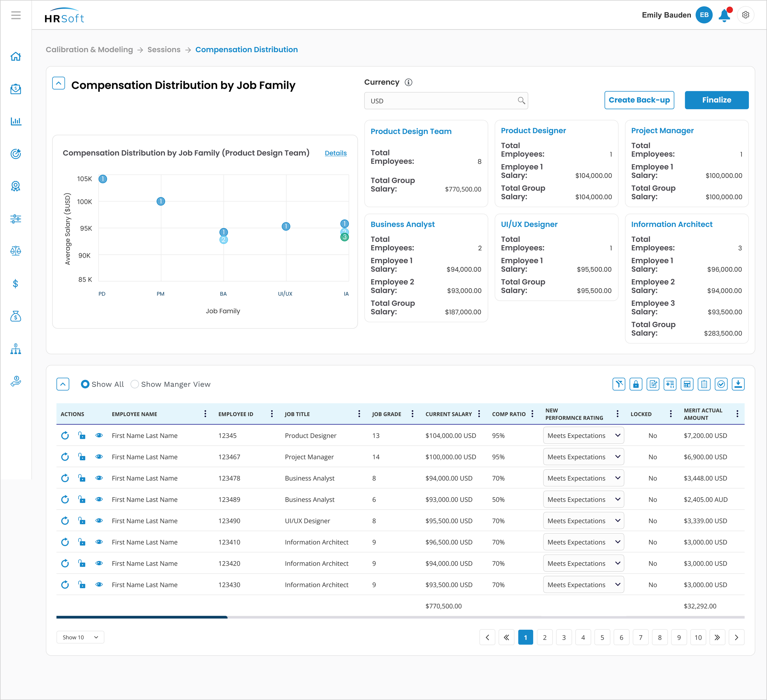This screenshot has width=767, height=700.
Task: Click the clear filters icon in table toolbar
Action: pos(619,384)
